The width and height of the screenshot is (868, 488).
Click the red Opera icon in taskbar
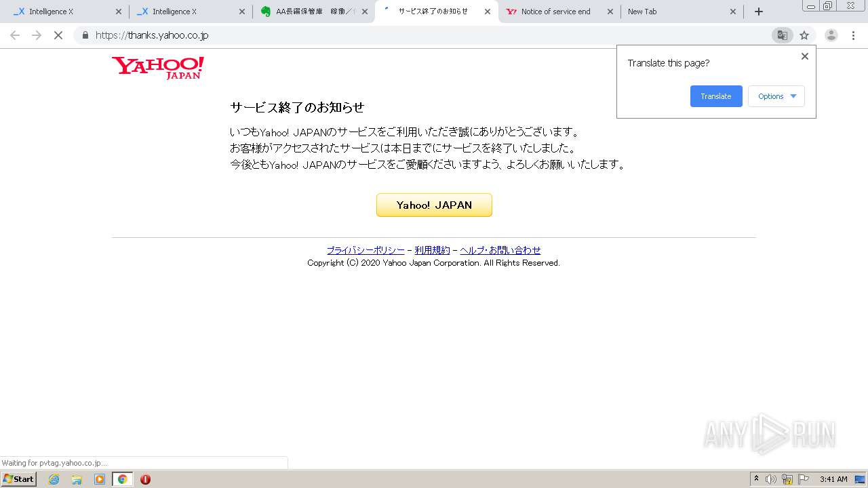tap(145, 479)
